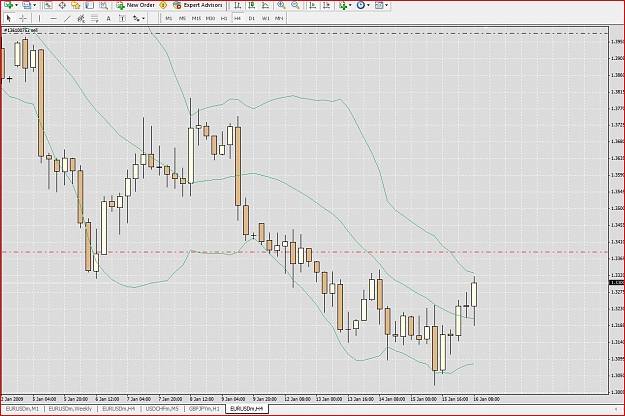Screen dimensions: 625x416
Task: Select the cursor arrow tool
Action: coord(9,18)
